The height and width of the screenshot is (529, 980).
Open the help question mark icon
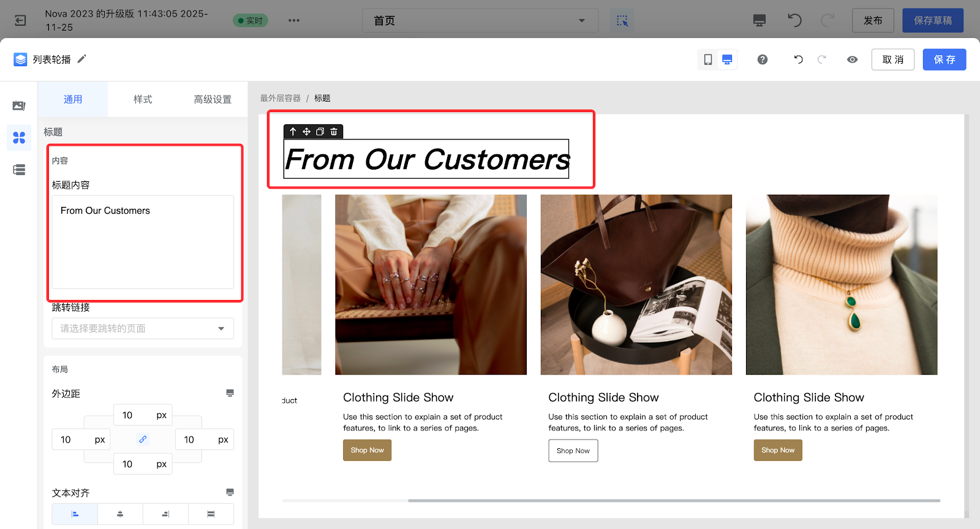763,59
